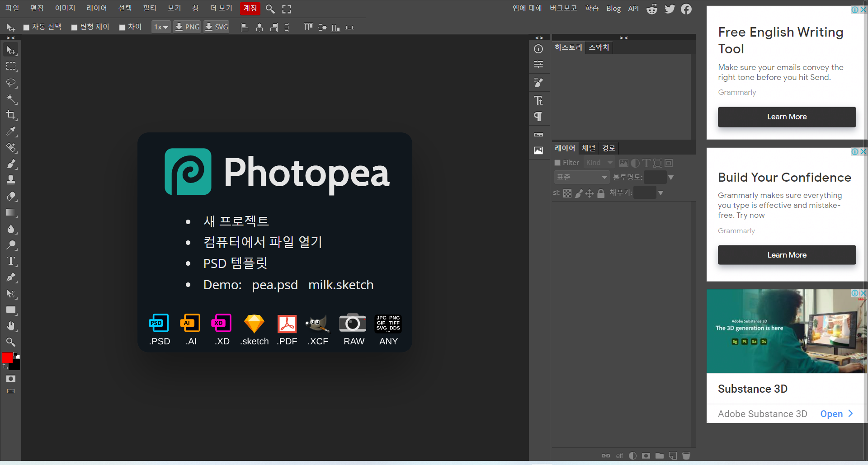Click 컴퓨터에서 파일 열기 link

263,242
